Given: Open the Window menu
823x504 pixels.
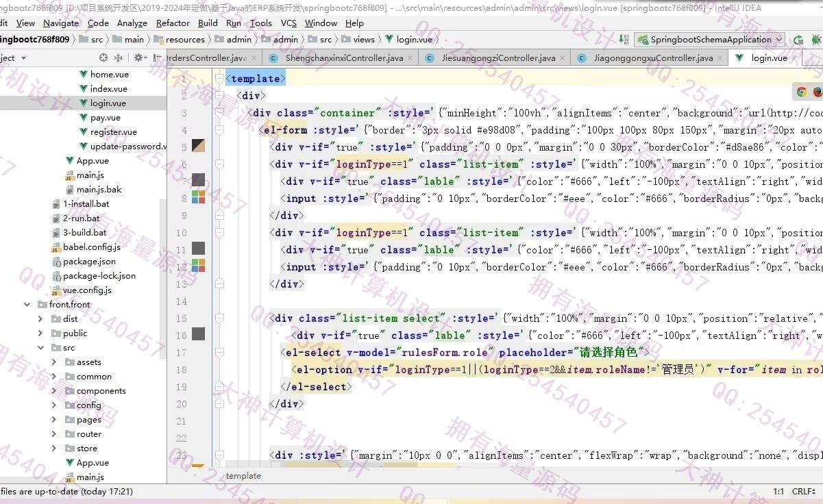Looking at the screenshot, I should [321, 23].
